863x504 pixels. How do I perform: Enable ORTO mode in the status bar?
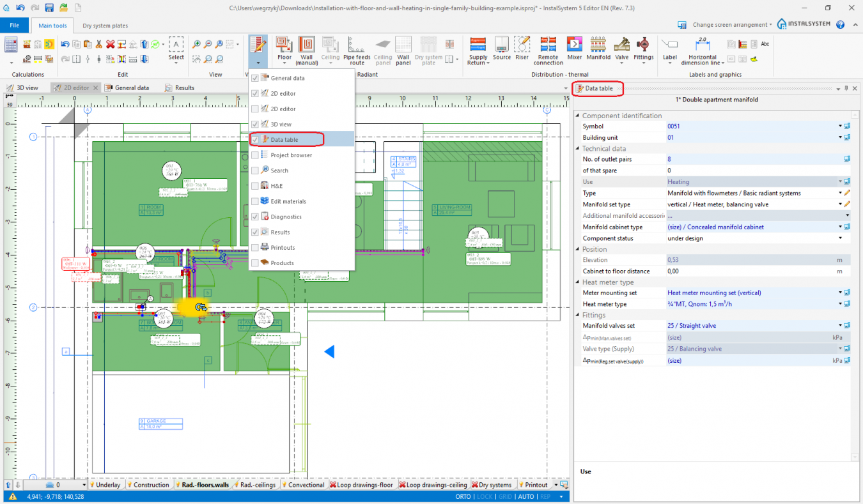[462, 496]
